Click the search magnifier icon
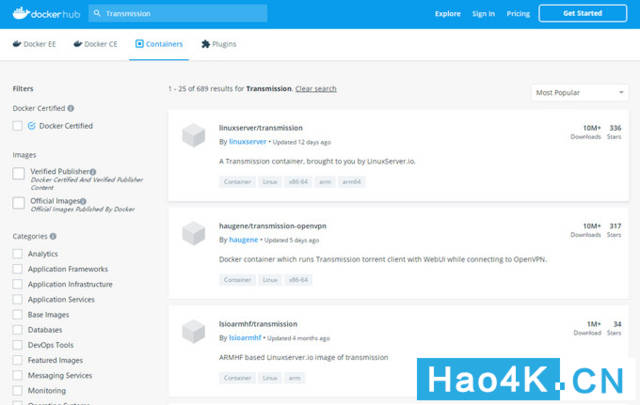This screenshot has width=640, height=405. click(97, 13)
